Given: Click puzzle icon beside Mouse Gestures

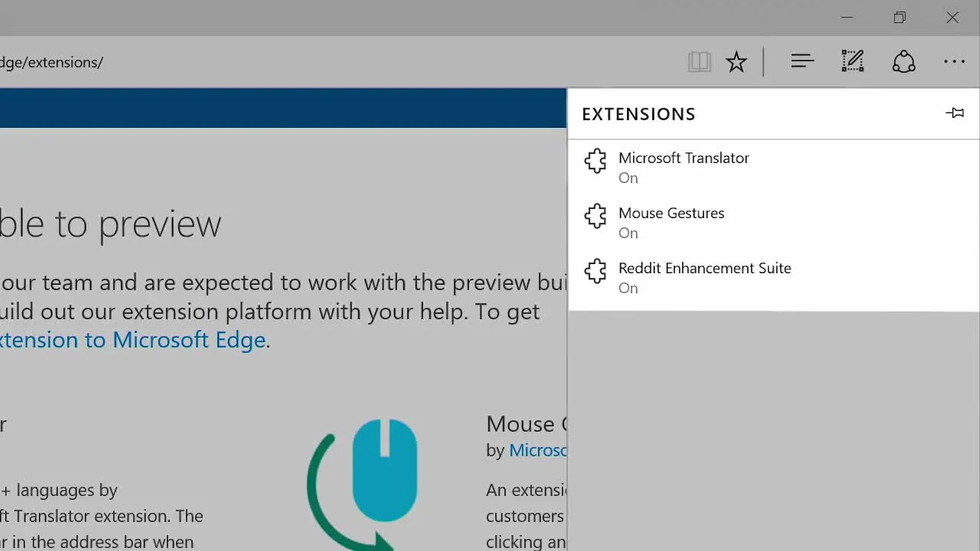Looking at the screenshot, I should point(596,216).
